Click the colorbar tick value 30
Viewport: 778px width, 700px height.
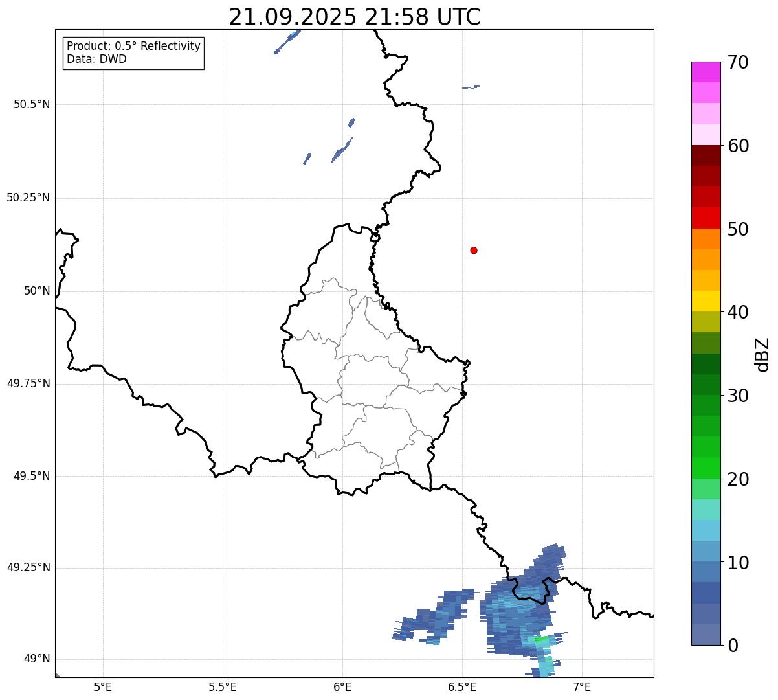739,396
